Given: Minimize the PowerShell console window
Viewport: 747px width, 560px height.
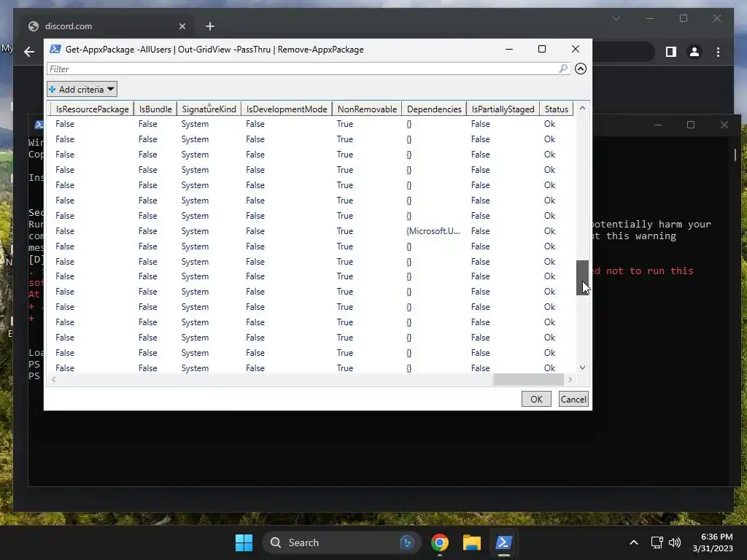Looking at the screenshot, I should 658,125.
